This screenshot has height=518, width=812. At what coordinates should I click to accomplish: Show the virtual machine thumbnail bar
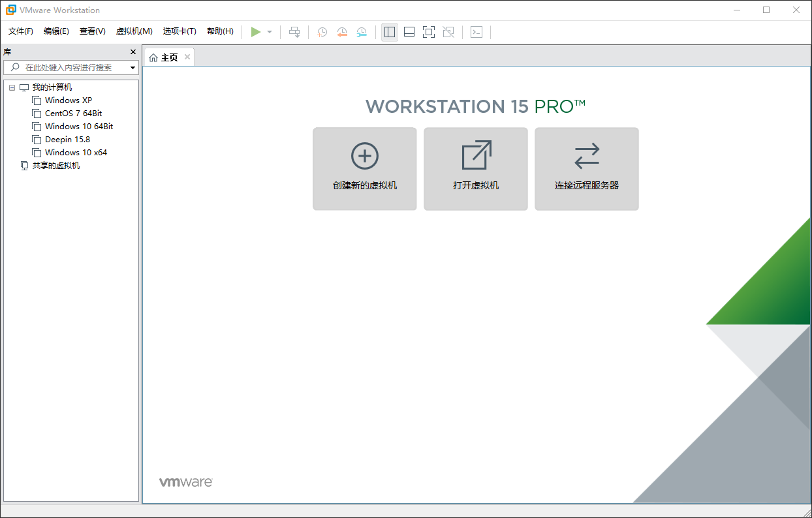pos(409,31)
